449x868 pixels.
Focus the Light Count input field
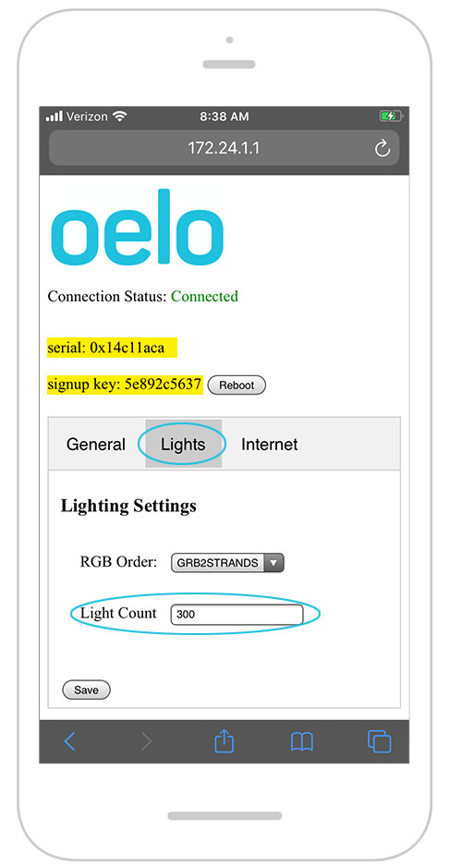click(x=237, y=615)
